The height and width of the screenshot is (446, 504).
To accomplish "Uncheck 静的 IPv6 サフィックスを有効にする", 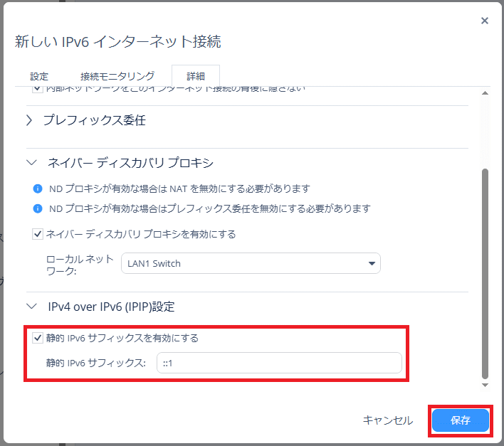I will 38,339.
